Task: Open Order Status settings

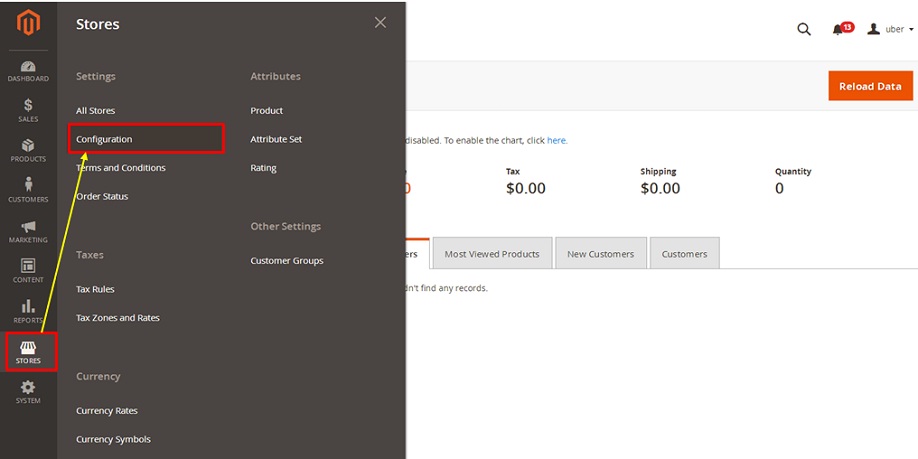Action: 102,197
